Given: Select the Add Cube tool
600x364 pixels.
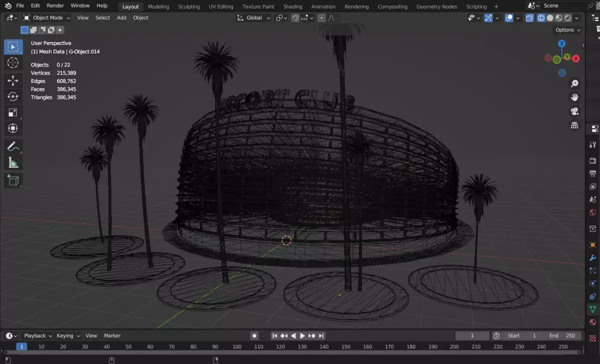Looking at the screenshot, I should tap(13, 180).
